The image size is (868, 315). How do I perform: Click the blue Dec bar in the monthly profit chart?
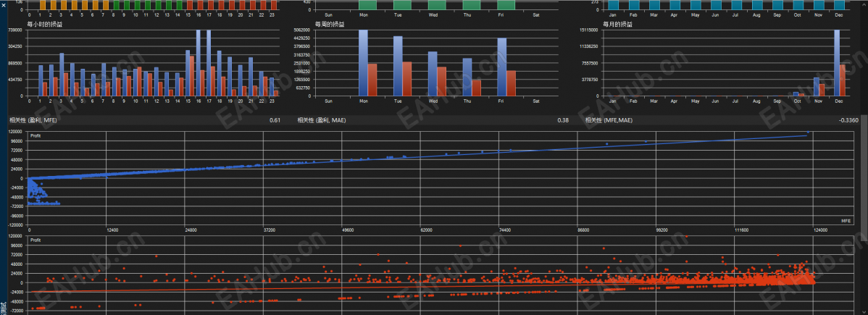[x=837, y=62]
